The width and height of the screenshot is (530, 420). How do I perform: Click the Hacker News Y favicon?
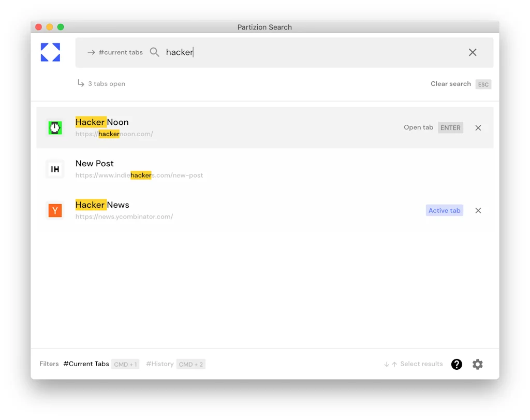click(55, 210)
